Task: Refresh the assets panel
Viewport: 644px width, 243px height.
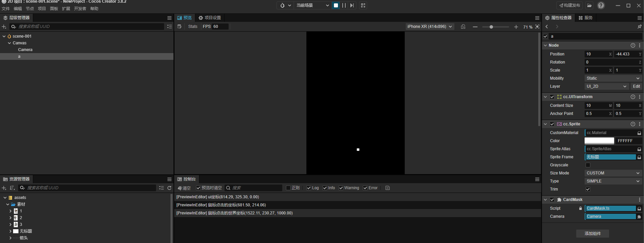Action: click(169, 188)
